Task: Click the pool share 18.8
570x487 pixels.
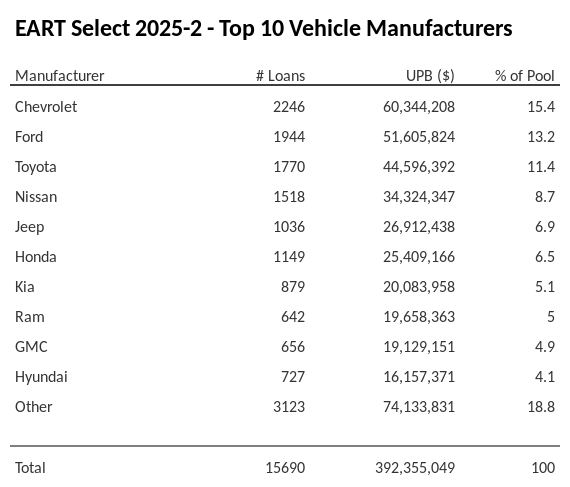Action: pos(541,407)
